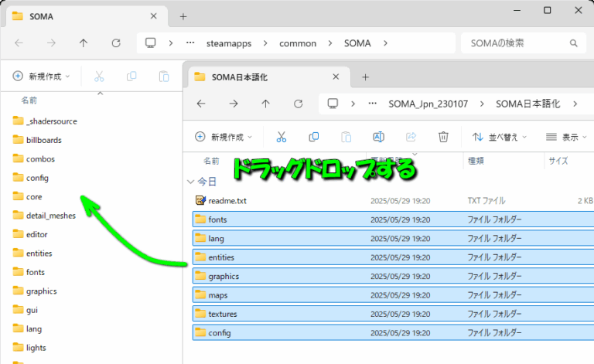Viewport: 594px width, 364px height.
Task: Collapse the 今日 group header
Action: click(x=192, y=182)
